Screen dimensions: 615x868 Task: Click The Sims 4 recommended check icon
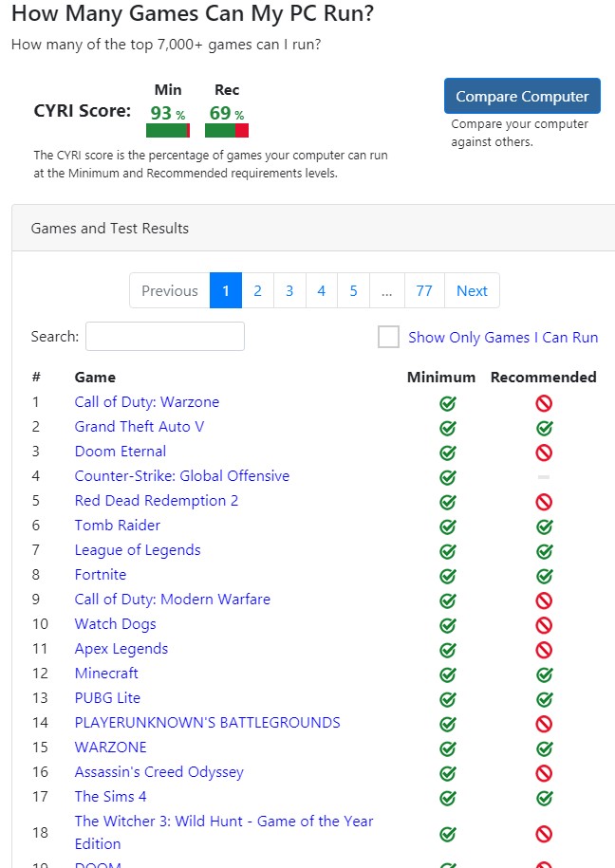point(544,798)
